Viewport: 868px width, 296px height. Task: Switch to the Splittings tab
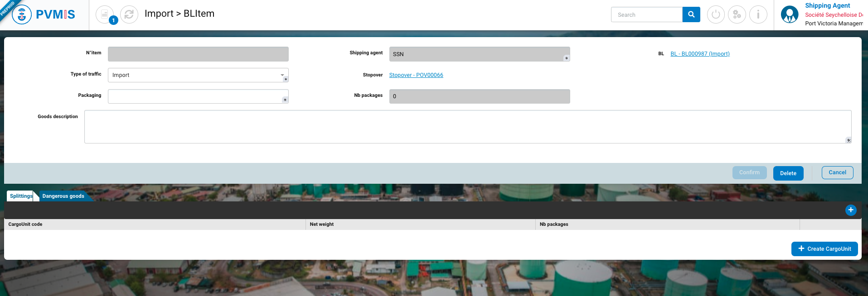pos(21,196)
